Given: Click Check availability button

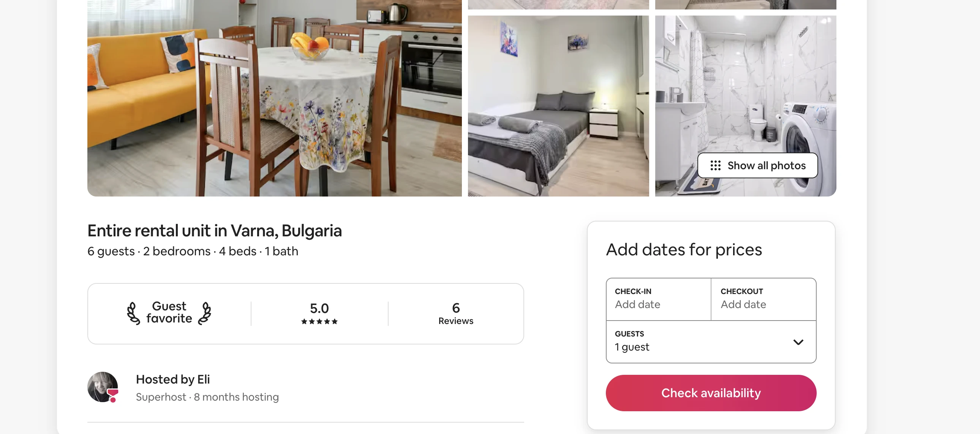Looking at the screenshot, I should tap(711, 393).
